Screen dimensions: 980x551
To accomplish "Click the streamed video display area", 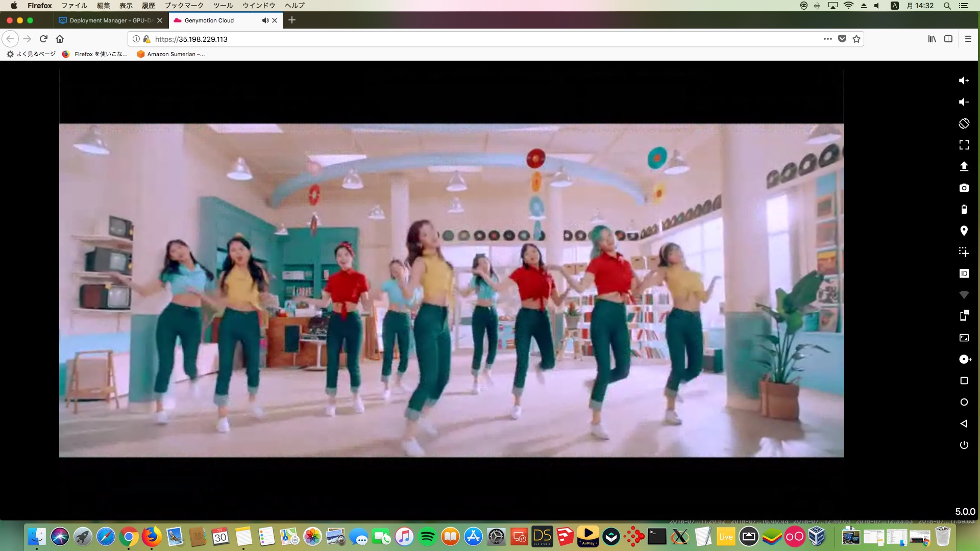I will (451, 290).
